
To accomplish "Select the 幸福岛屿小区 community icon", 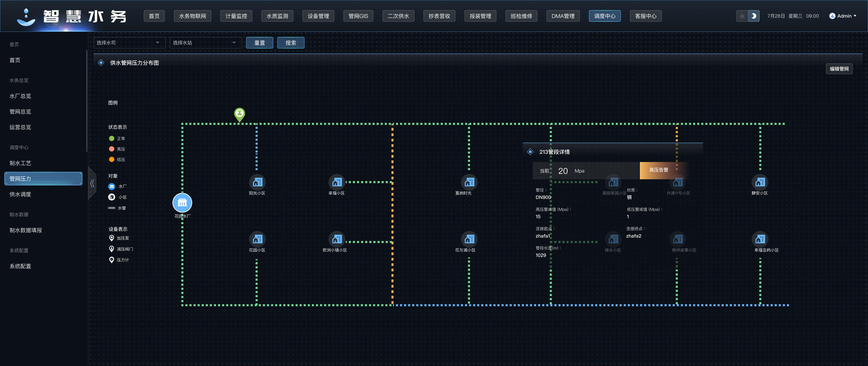I will [760, 239].
